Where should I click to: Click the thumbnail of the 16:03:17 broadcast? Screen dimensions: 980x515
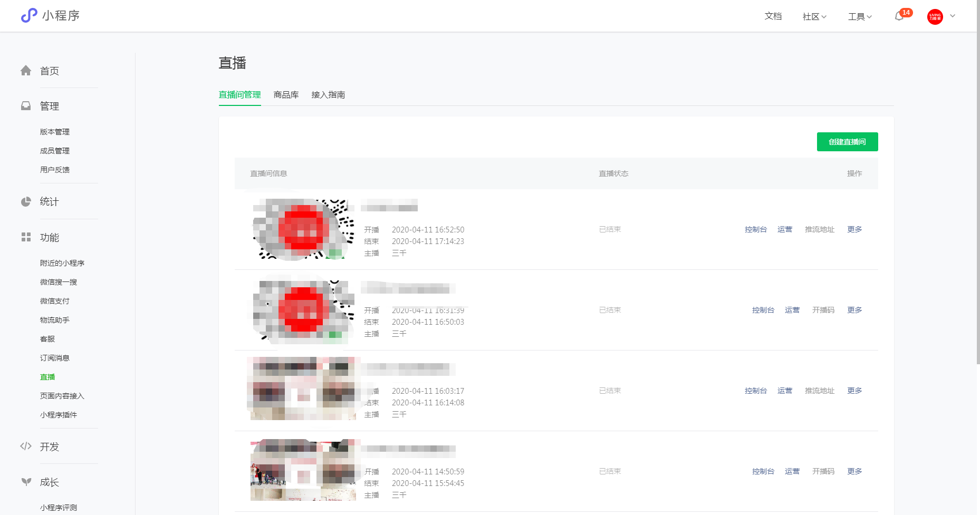coord(303,389)
